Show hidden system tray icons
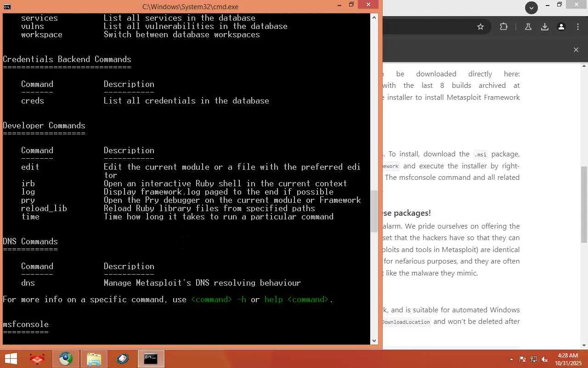This screenshot has width=588, height=368. [x=511, y=359]
